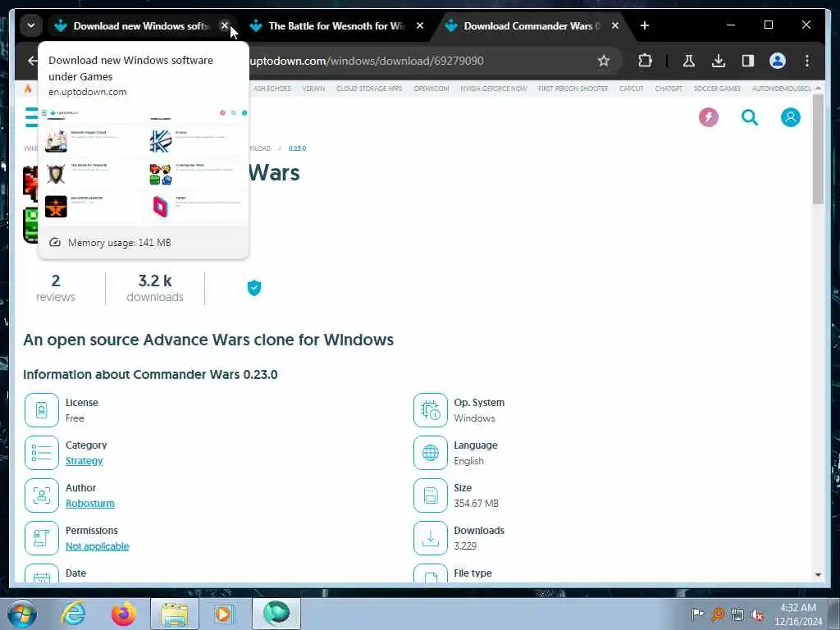The width and height of the screenshot is (840, 630).
Task: Open the trending flame icon in topics bar
Action: (x=28, y=89)
